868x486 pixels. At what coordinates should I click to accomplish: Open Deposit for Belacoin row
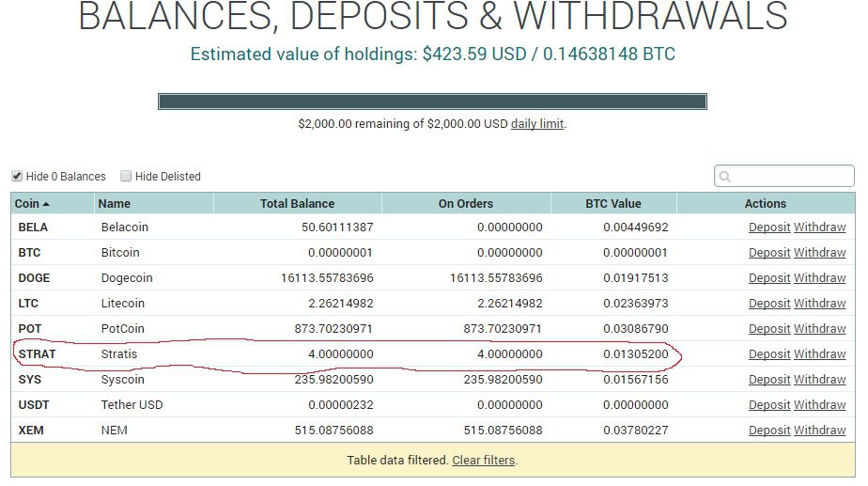click(769, 227)
